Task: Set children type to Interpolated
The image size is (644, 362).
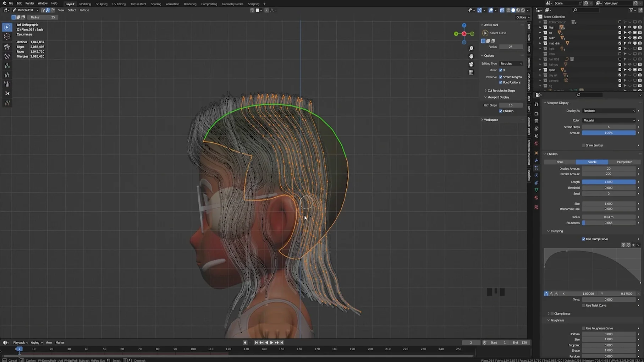Action: point(624,162)
